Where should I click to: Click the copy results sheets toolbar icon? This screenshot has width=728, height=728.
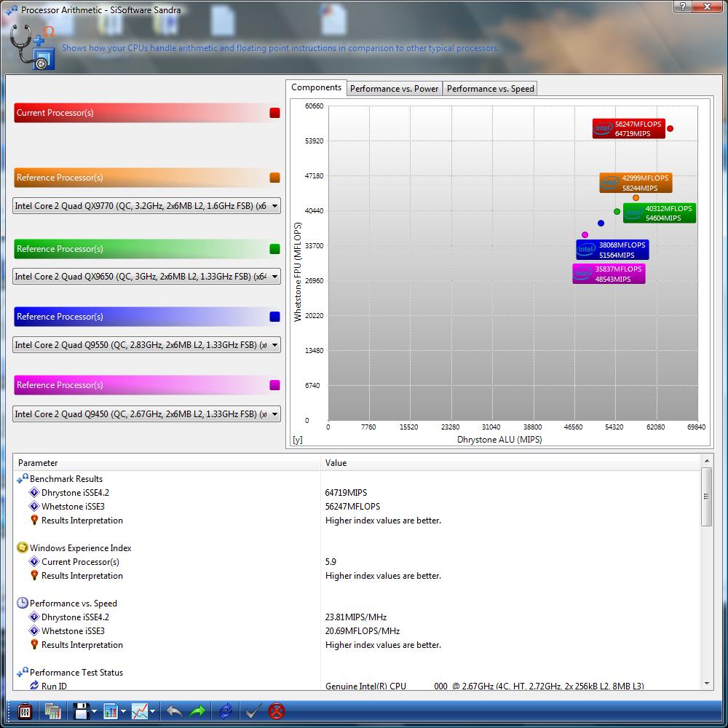(x=53, y=711)
